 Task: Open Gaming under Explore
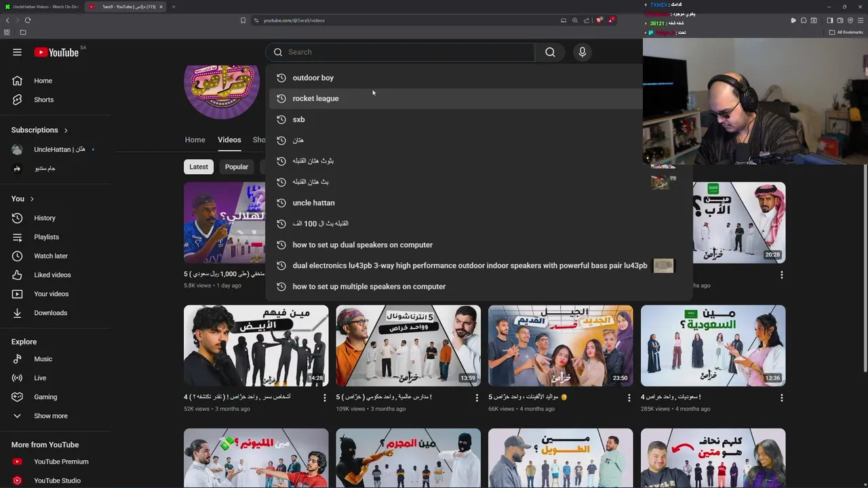tap(45, 397)
